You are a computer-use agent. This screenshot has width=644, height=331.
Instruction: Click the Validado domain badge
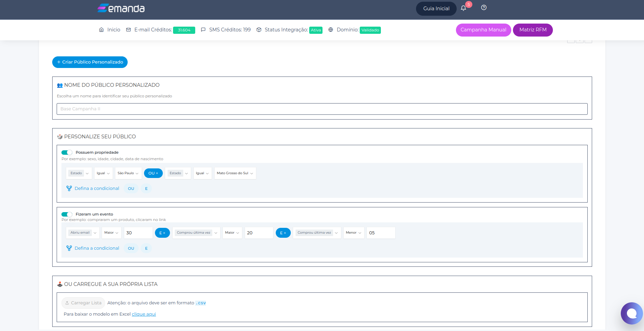[x=370, y=30]
